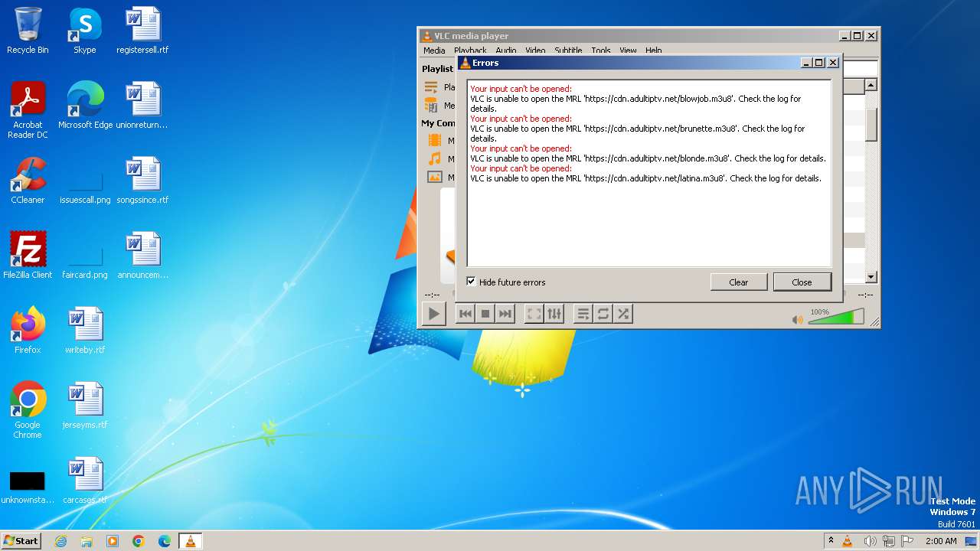The image size is (980, 551).
Task: Open the announcem document icon
Action: [x=142, y=256]
